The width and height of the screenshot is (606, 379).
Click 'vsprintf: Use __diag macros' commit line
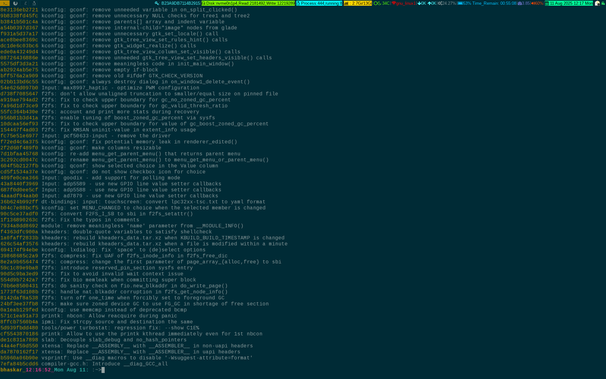126,358
